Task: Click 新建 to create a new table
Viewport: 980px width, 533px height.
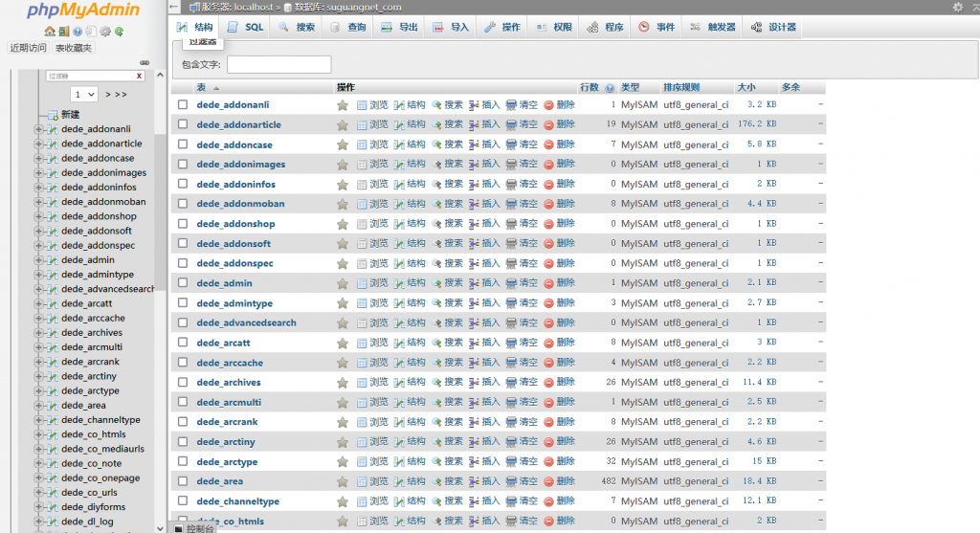Action: coord(70,115)
